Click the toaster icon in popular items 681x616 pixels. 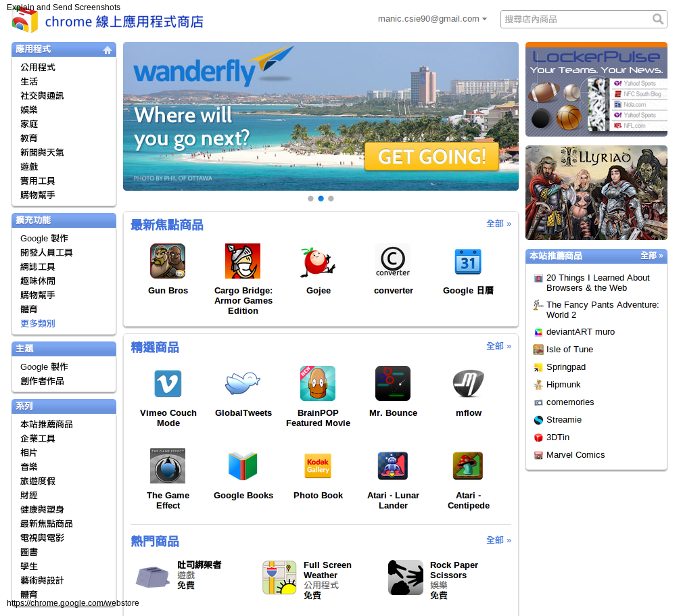pos(152,577)
